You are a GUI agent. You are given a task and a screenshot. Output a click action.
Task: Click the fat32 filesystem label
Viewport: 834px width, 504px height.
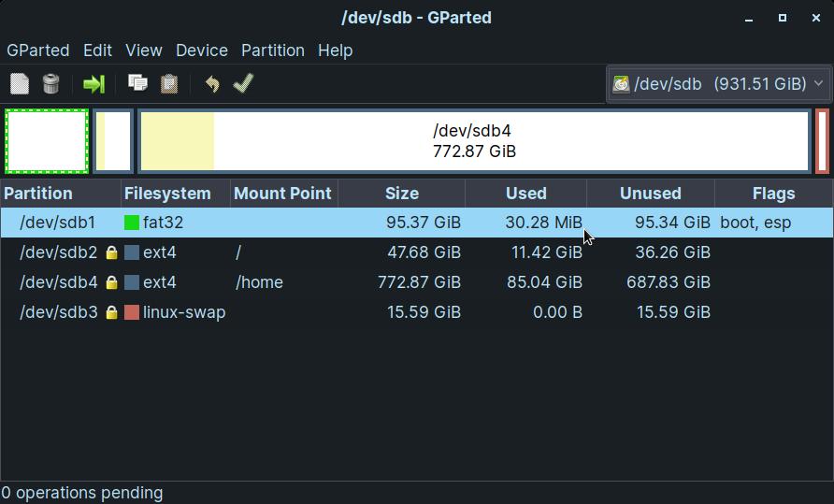coord(163,223)
